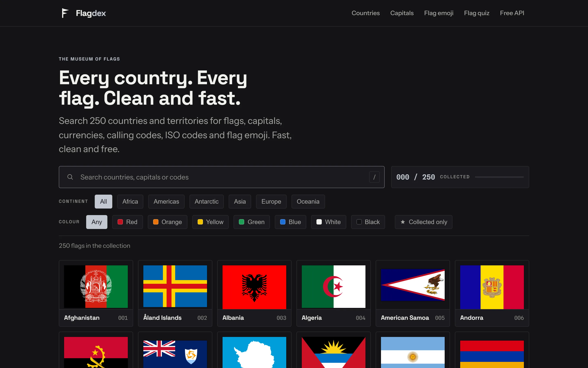Open the Åland Islands flag card
Image resolution: width=588 pixels, height=368 pixels.
pos(175,293)
